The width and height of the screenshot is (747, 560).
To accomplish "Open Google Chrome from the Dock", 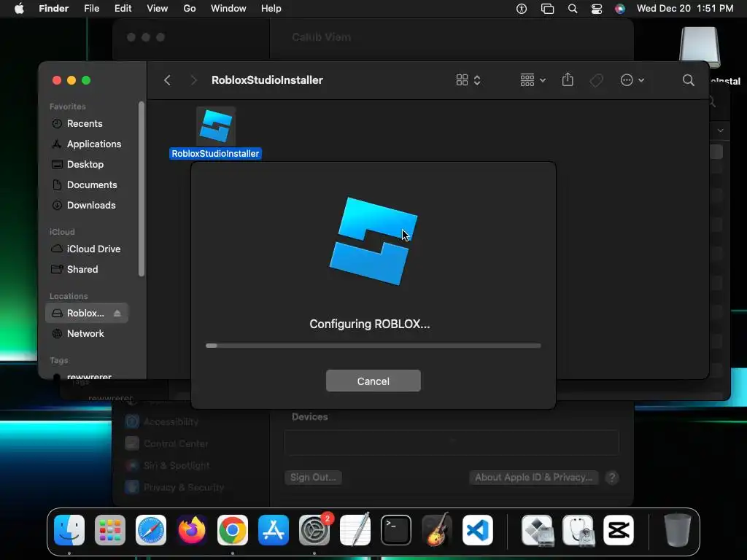I will click(233, 530).
